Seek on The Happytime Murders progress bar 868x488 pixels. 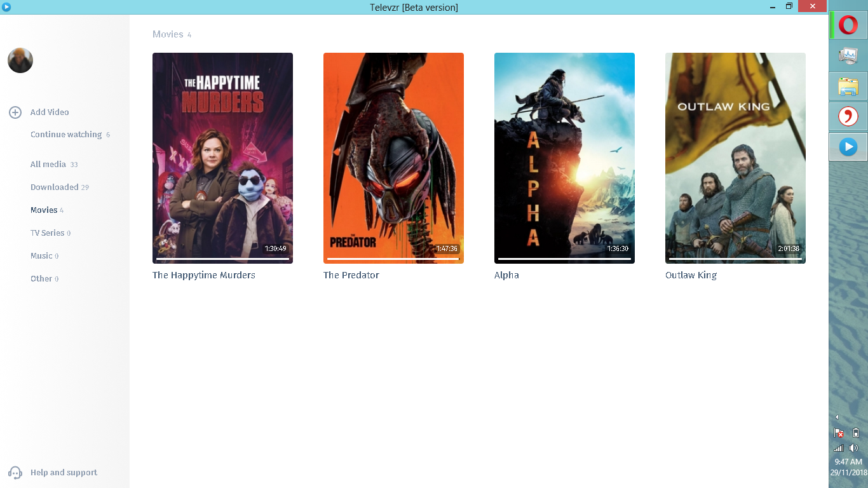tap(222, 259)
